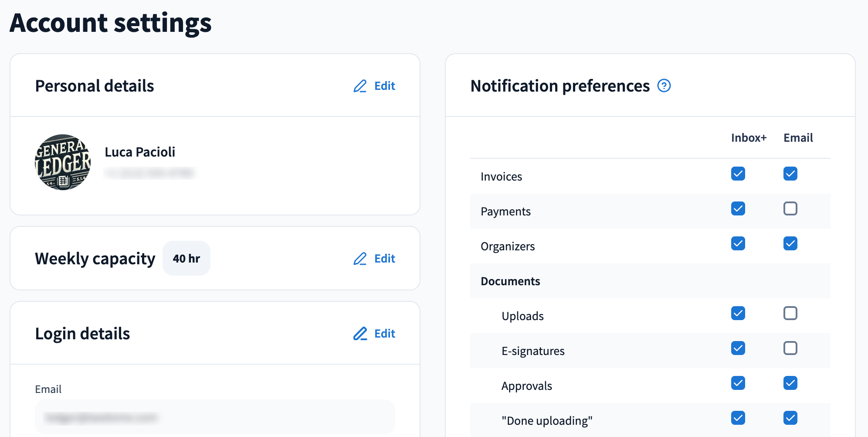Uncheck Email for "Done uploading" notifications
The height and width of the screenshot is (437, 868).
click(790, 418)
